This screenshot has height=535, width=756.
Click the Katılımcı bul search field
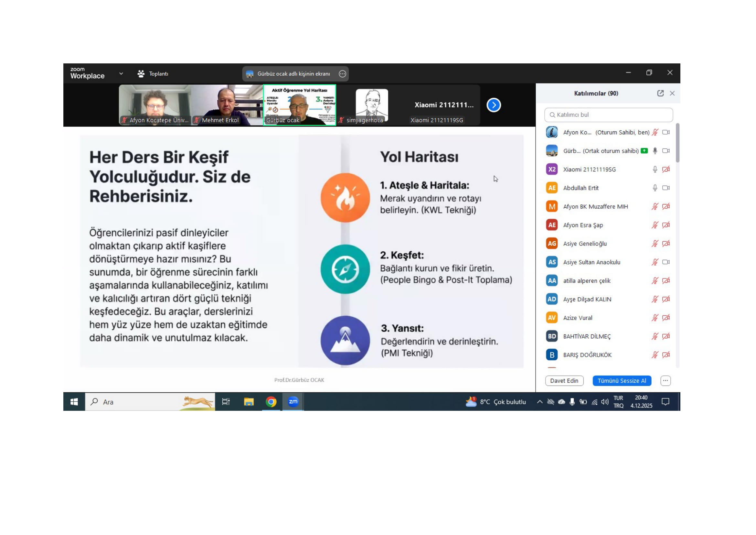[609, 115]
